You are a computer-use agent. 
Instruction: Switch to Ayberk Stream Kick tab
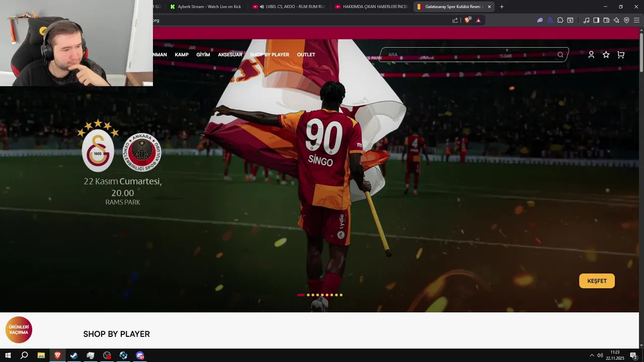point(206,7)
